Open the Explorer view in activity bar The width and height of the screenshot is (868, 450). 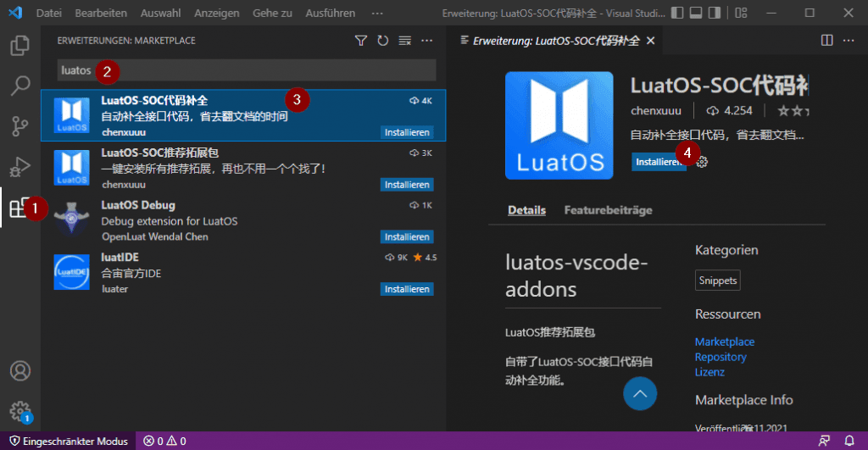point(19,46)
